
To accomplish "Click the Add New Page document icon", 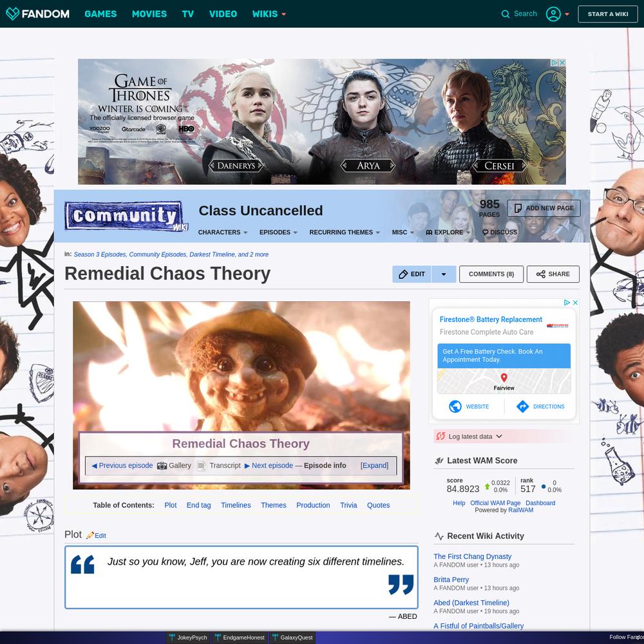I will 518,208.
